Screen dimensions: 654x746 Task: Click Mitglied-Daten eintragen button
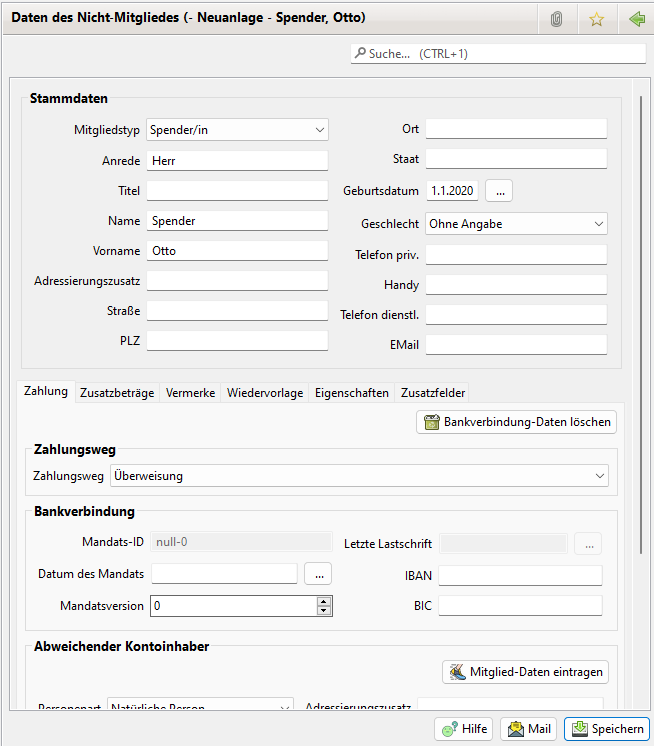(x=525, y=672)
